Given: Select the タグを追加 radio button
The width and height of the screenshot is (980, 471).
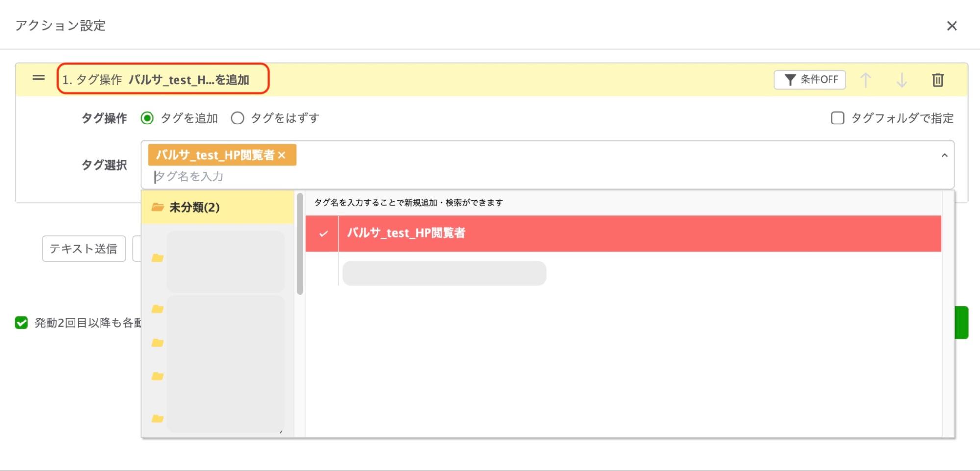Looking at the screenshot, I should (147, 118).
